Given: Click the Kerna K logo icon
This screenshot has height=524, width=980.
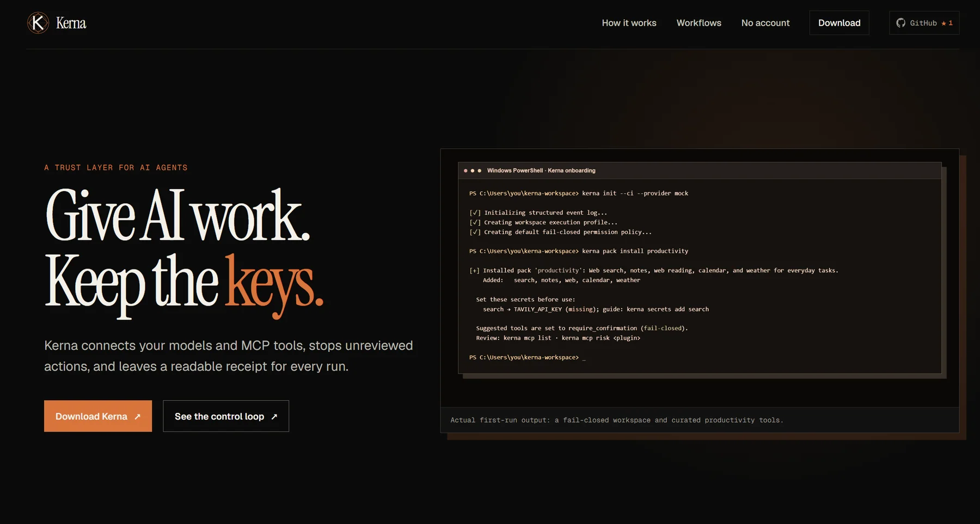Looking at the screenshot, I should tap(38, 23).
